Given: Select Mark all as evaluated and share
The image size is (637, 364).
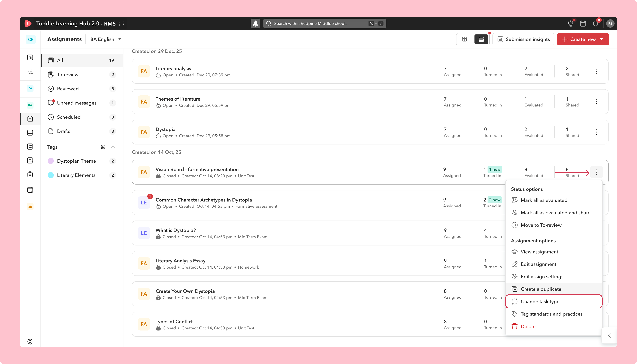Looking at the screenshot, I should click(554, 213).
